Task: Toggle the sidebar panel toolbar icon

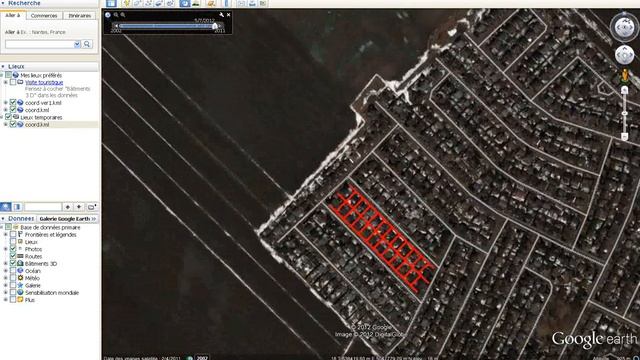Action: 111,3
